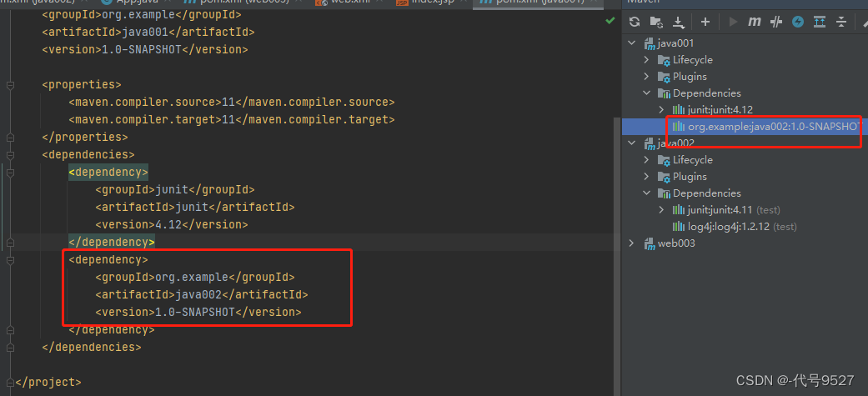Execute Maven goal (m icon)
The image size is (868, 396).
click(755, 23)
